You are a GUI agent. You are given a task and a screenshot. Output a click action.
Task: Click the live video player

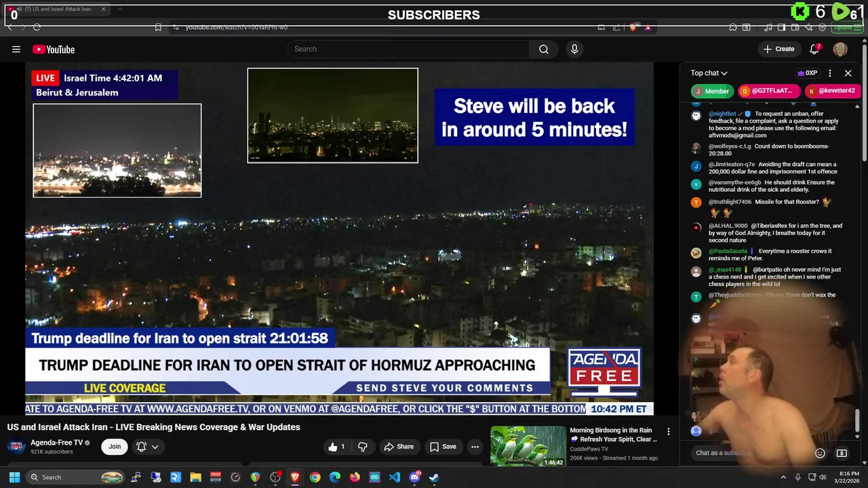pos(339,239)
